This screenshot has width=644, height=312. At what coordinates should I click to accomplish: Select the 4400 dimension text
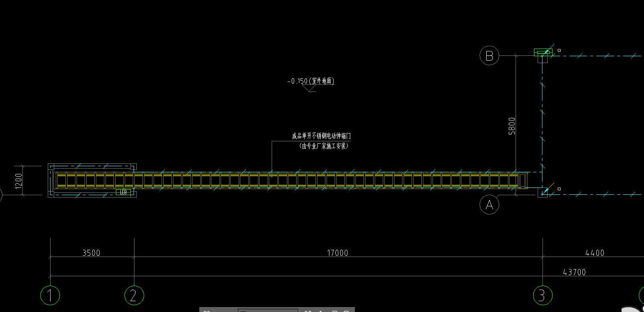click(x=595, y=253)
